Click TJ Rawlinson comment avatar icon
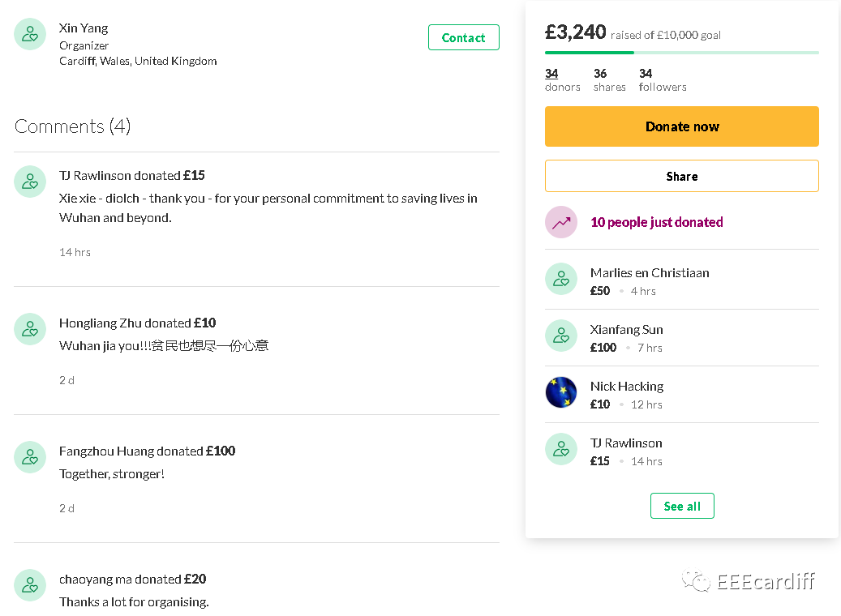841x616 pixels. (x=30, y=182)
